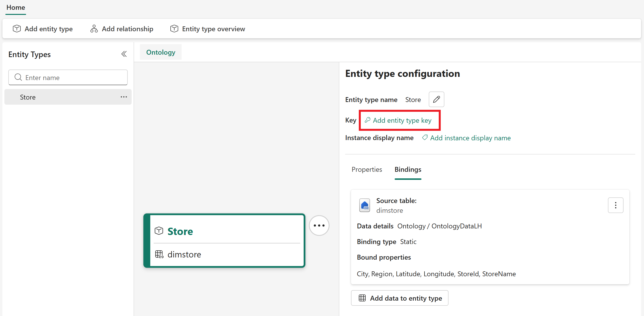This screenshot has height=316, width=644.
Task: Click the table icon beside dimstore in Store node
Action: tap(159, 254)
